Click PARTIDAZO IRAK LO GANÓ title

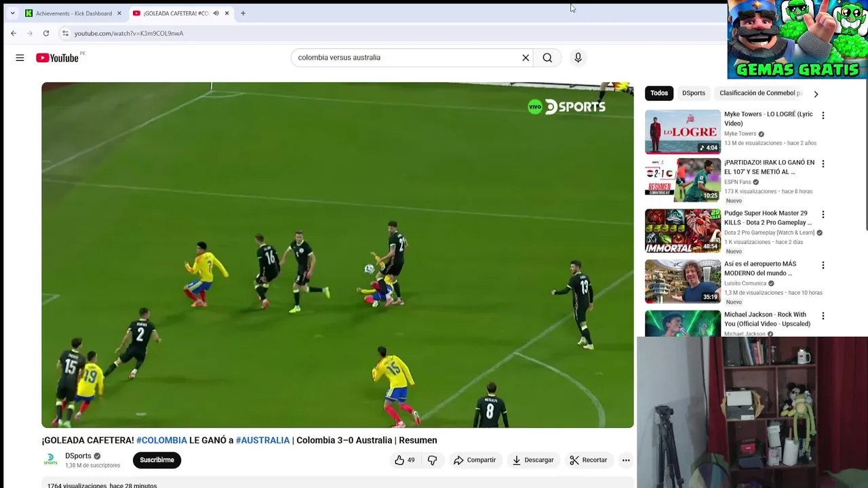769,167
